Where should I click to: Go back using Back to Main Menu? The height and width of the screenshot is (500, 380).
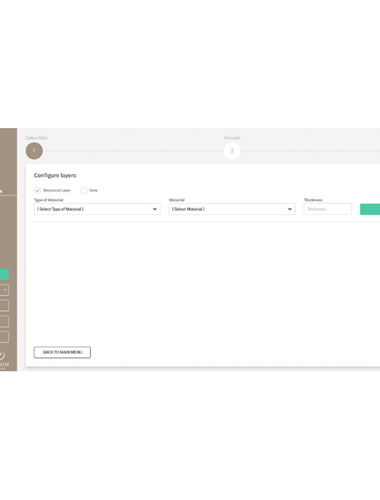[x=62, y=352]
